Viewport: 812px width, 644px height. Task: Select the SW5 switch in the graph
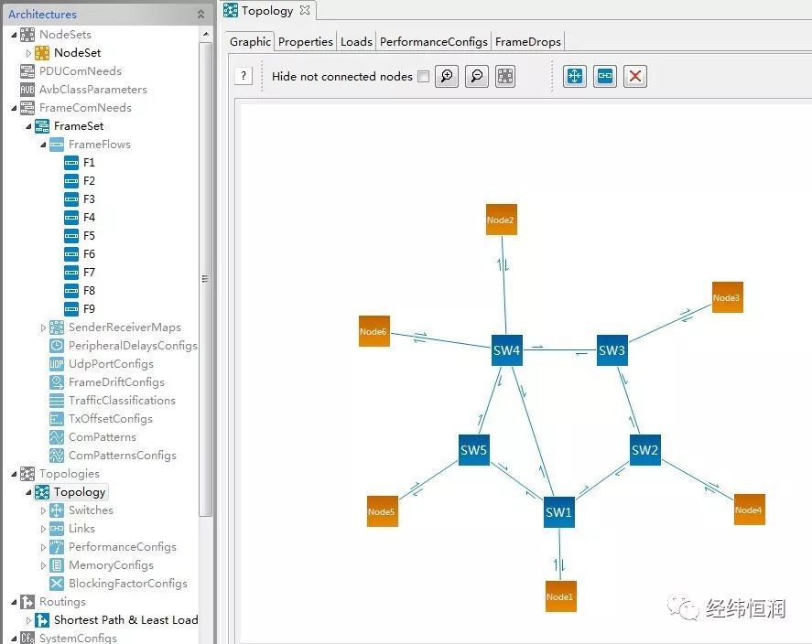click(x=474, y=450)
